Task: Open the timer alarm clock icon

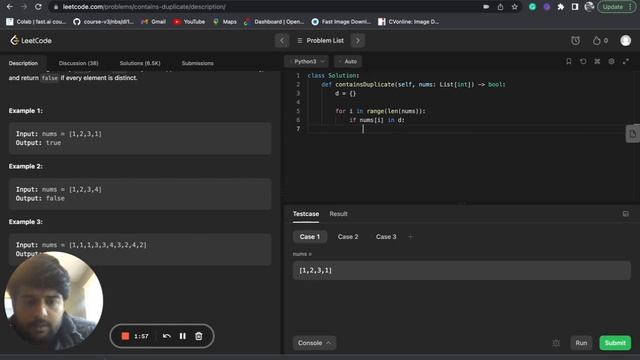Action: (575, 40)
